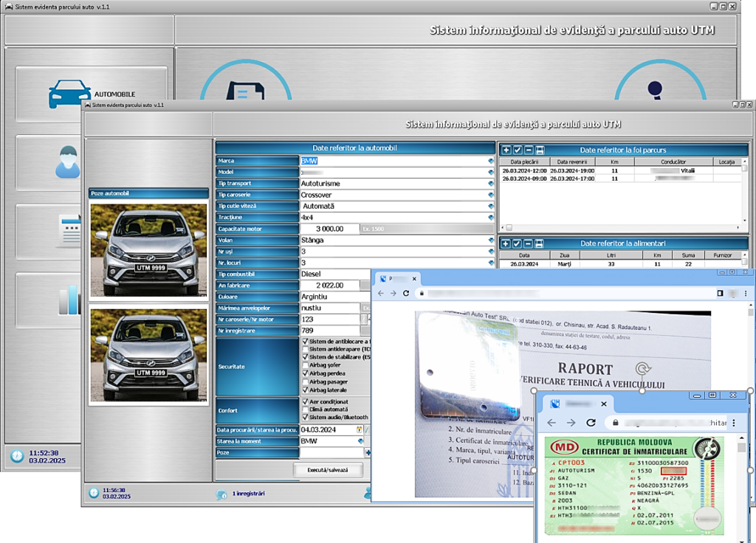The height and width of the screenshot is (543, 756).
Task: Click the upper car photo thumbnail under Poze automobil
Action: click(148, 250)
